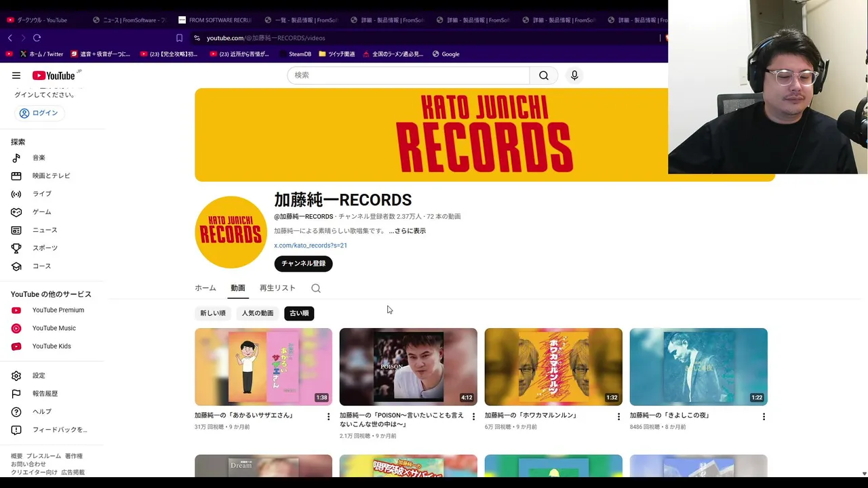Click the round KATO JUNICHI RECORDS avatar

pos(231,232)
